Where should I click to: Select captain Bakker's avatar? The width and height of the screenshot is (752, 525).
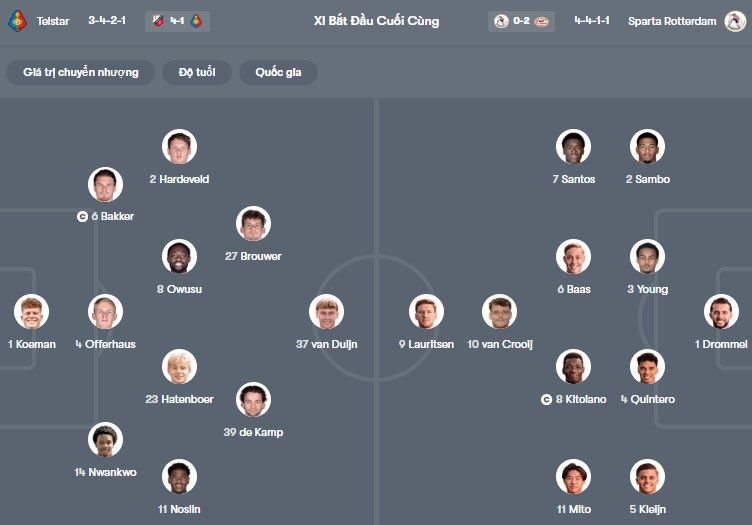pyautogui.click(x=105, y=184)
